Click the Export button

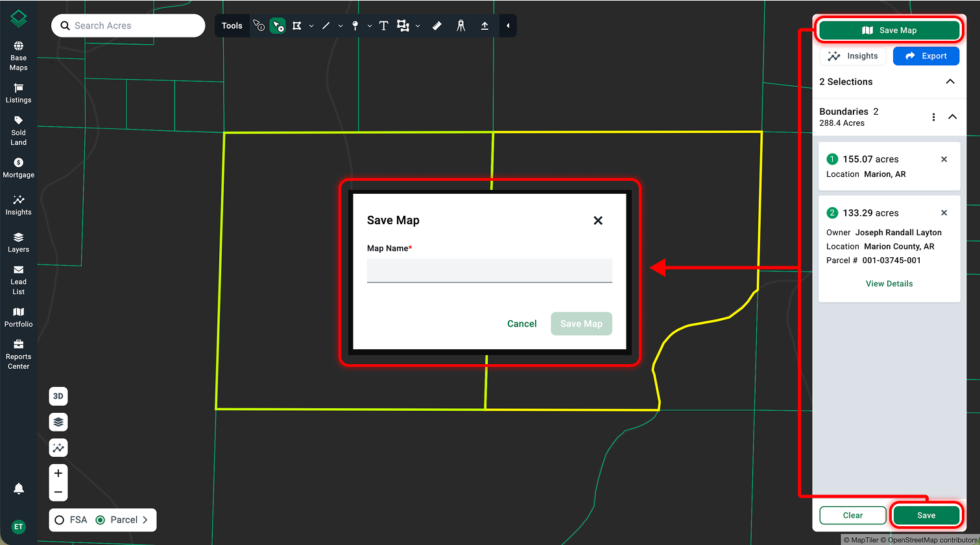tap(926, 56)
